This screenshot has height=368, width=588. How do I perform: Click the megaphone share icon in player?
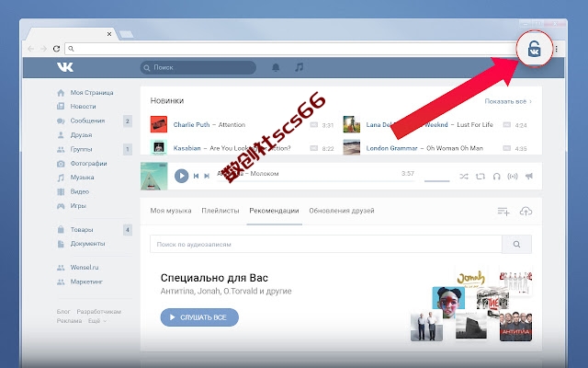[529, 176]
